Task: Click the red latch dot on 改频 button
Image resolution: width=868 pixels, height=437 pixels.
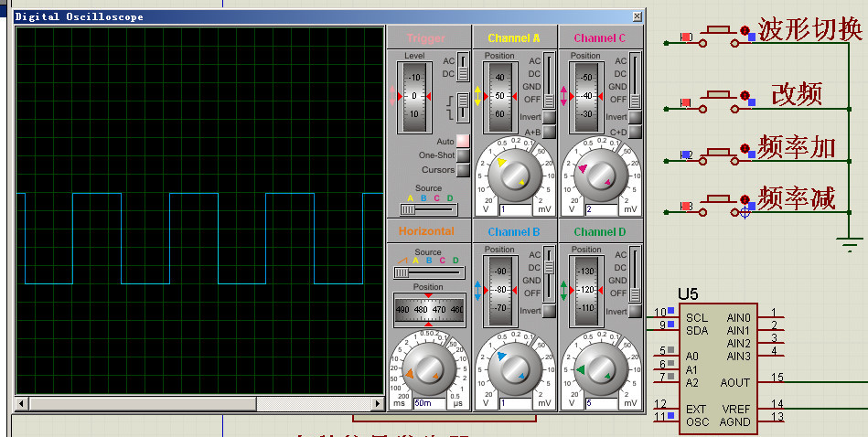Action: pyautogui.click(x=745, y=95)
